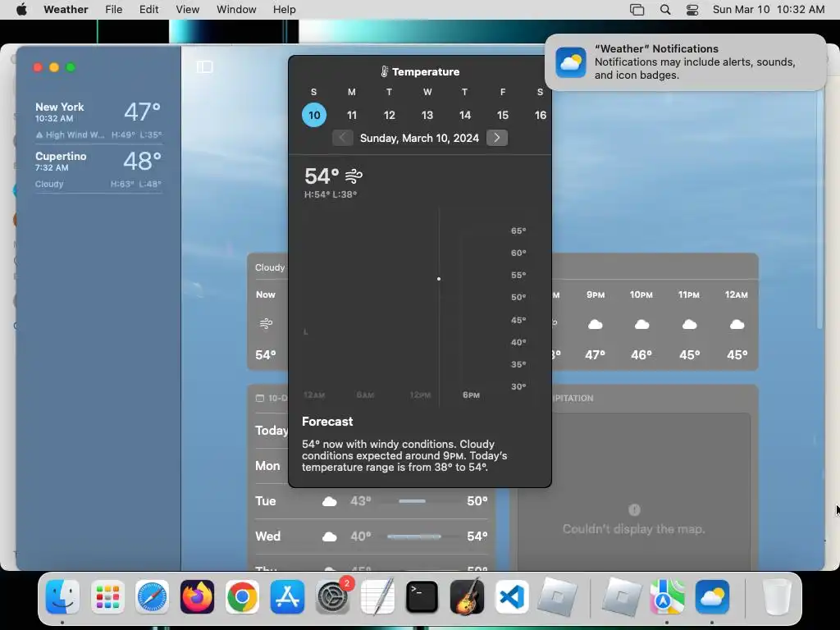Click the Forecast summary text
Image resolution: width=840 pixels, height=630 pixels.
coord(404,455)
